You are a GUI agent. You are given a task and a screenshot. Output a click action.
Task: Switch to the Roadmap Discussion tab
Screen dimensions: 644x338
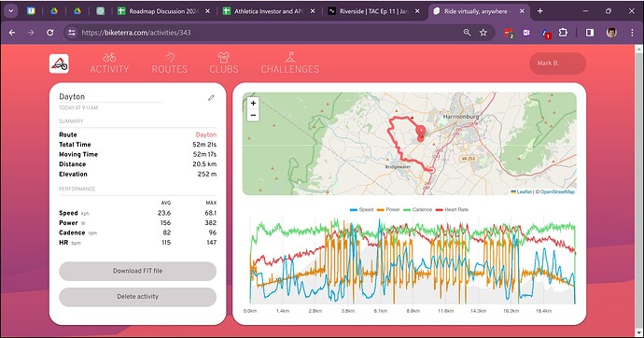163,11
